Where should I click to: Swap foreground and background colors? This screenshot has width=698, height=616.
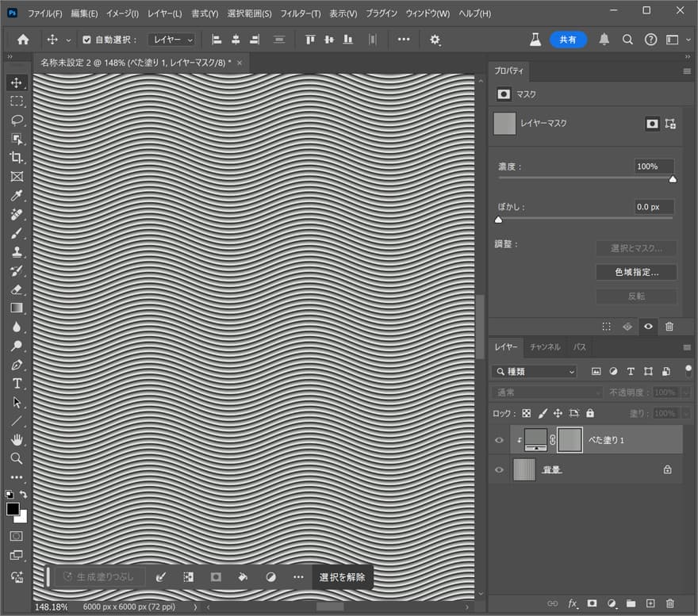[x=24, y=495]
